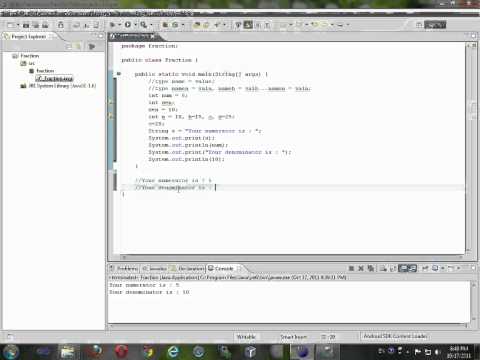Image resolution: width=480 pixels, height=360 pixels.
Task: Click the Display Selected Console icon
Action: click(435, 268)
